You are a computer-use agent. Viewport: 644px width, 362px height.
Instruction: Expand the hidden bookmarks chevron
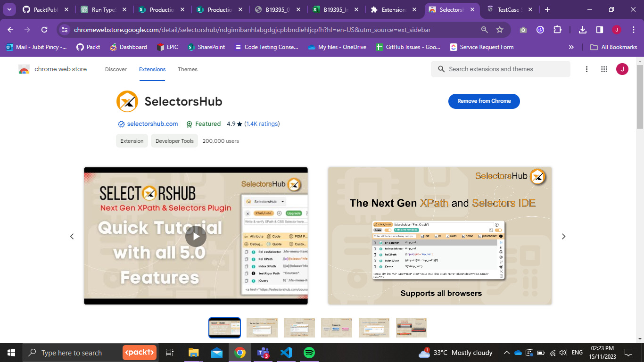click(x=571, y=47)
